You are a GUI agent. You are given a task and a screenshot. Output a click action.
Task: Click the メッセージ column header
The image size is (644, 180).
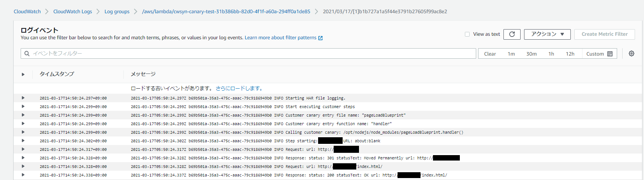(143, 74)
